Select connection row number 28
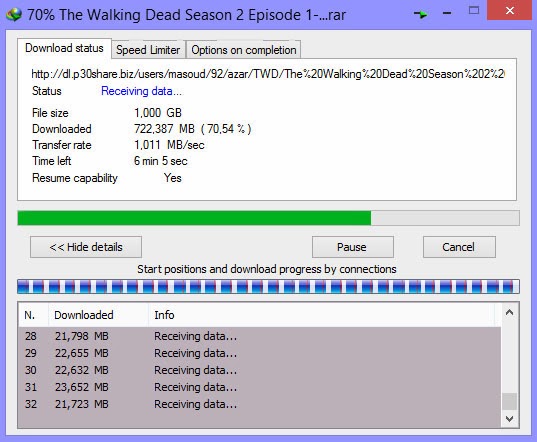 (260, 336)
